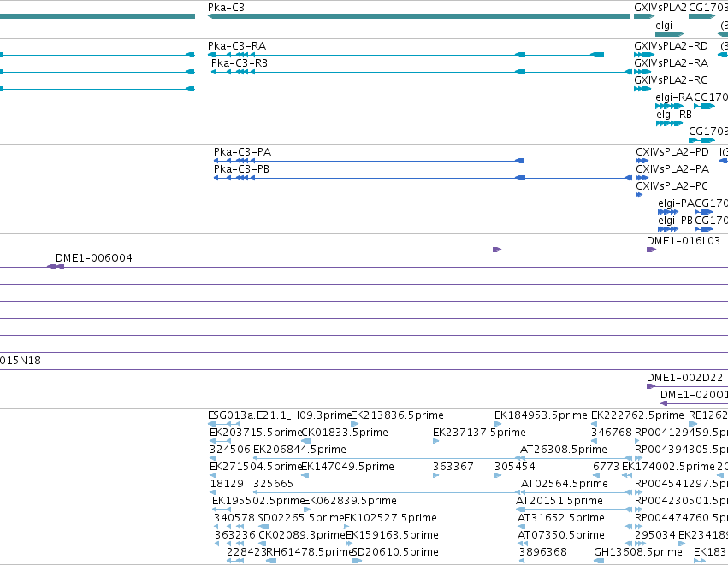Click the elgi-RB transcript label
The image size is (728, 565).
pyautogui.click(x=674, y=115)
